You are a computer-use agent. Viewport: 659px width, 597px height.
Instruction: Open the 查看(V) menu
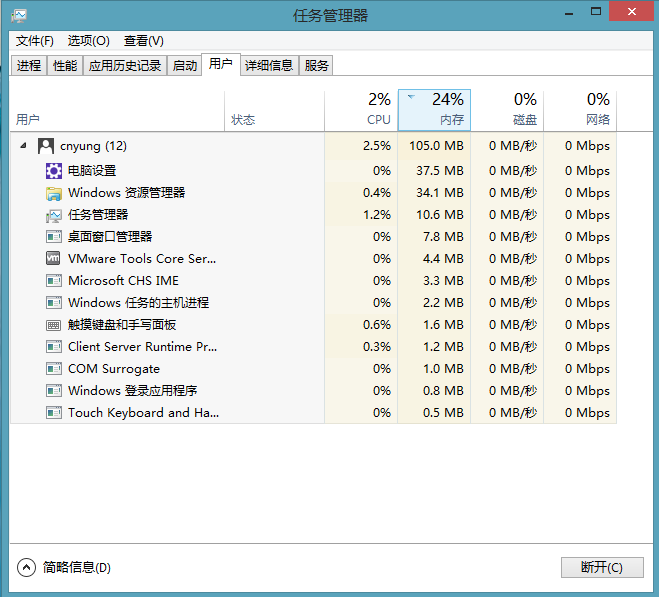pos(144,41)
